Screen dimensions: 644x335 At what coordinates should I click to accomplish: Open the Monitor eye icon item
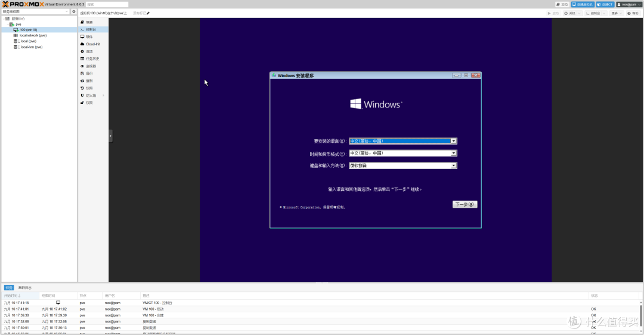pos(82,66)
